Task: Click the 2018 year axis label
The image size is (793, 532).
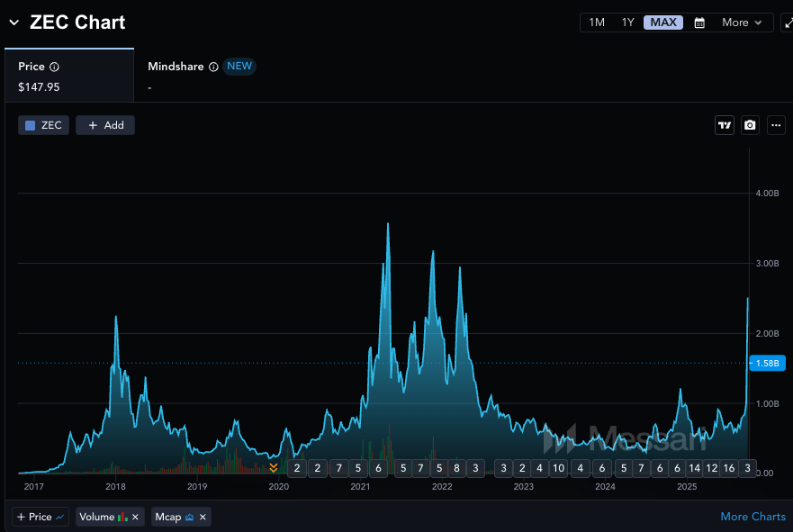Action: pos(115,486)
